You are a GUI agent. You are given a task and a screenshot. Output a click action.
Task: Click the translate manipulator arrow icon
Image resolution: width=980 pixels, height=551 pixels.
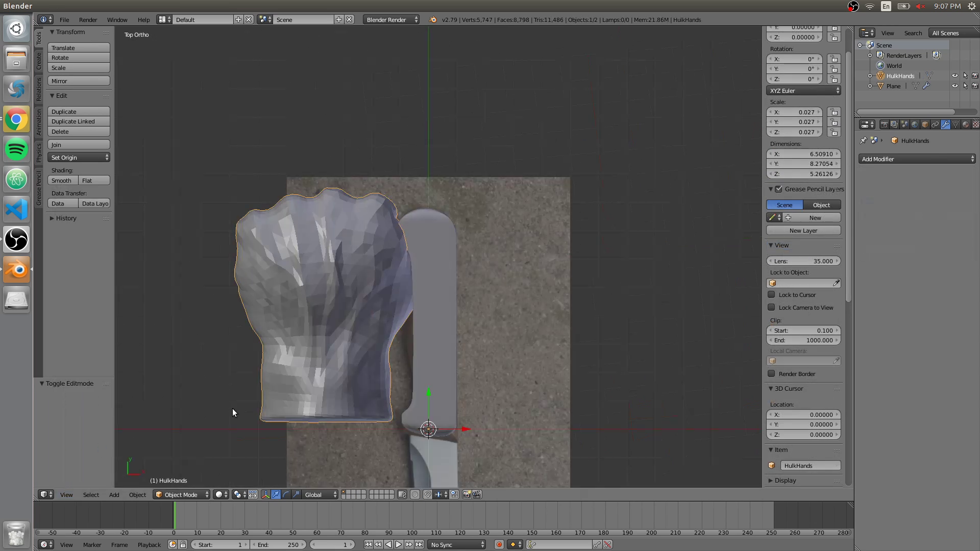pos(276,495)
